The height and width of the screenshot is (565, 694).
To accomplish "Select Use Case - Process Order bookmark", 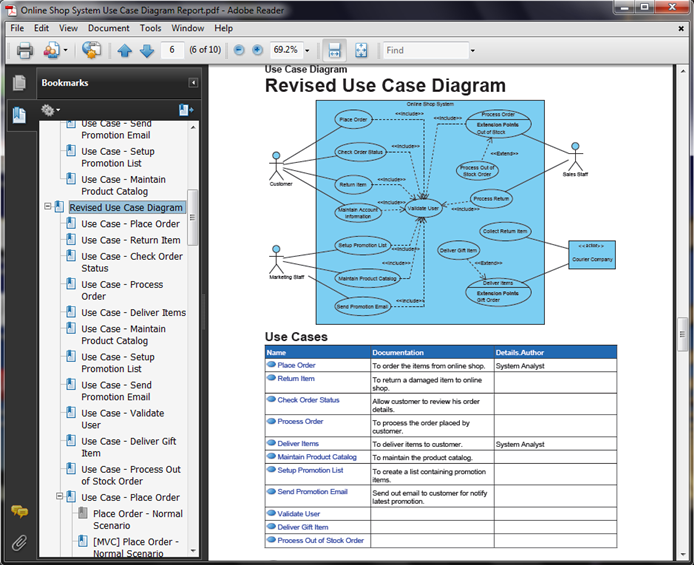I will (122, 290).
